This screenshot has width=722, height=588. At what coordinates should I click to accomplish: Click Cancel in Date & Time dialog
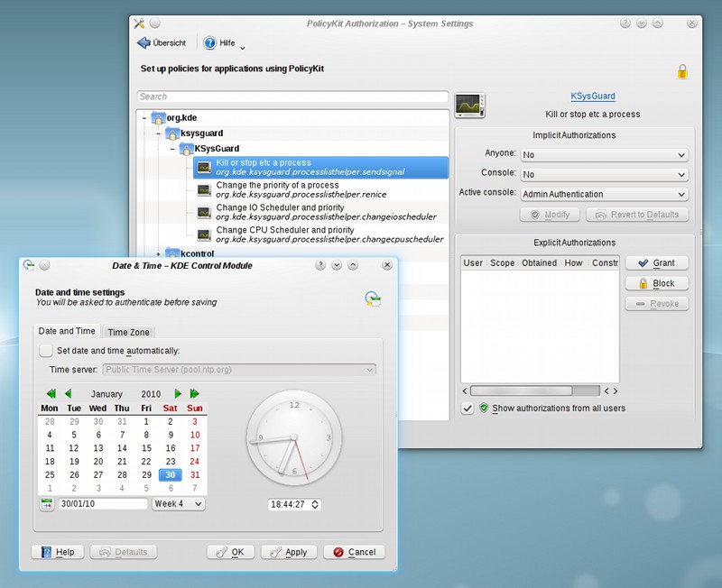(x=354, y=552)
